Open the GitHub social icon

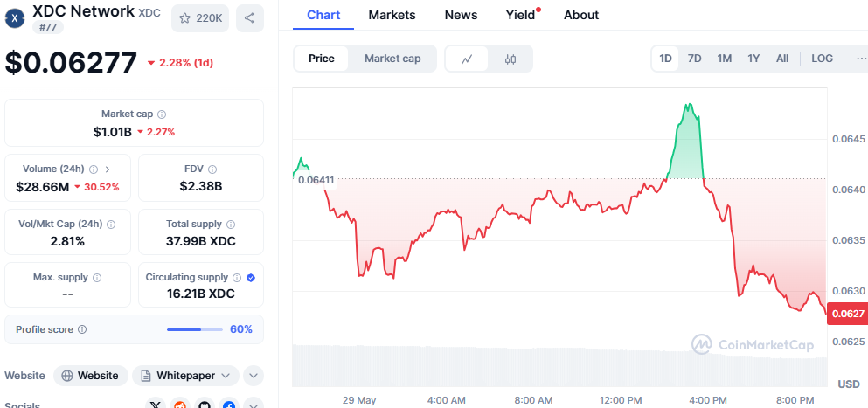pos(205,405)
